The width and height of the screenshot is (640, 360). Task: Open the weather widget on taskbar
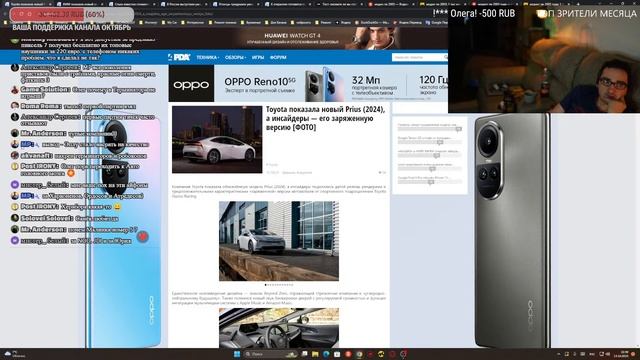point(14,354)
